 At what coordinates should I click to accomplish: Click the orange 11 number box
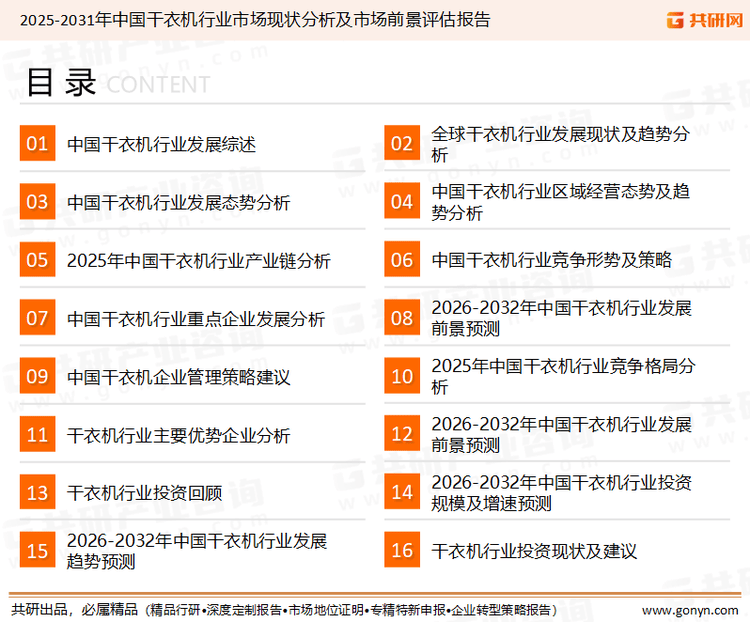click(x=37, y=434)
